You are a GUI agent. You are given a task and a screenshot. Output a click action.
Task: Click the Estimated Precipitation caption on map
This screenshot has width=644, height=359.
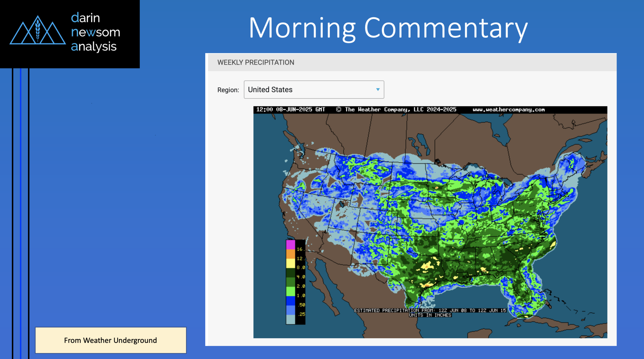point(430,310)
